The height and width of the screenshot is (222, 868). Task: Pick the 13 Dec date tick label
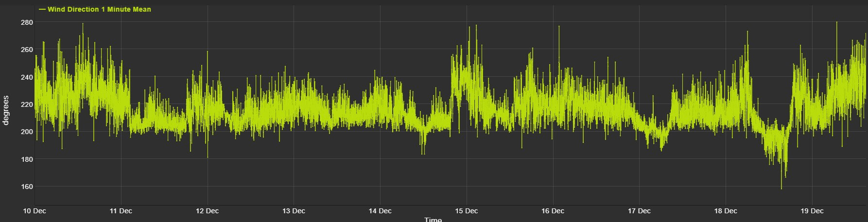[x=294, y=211]
